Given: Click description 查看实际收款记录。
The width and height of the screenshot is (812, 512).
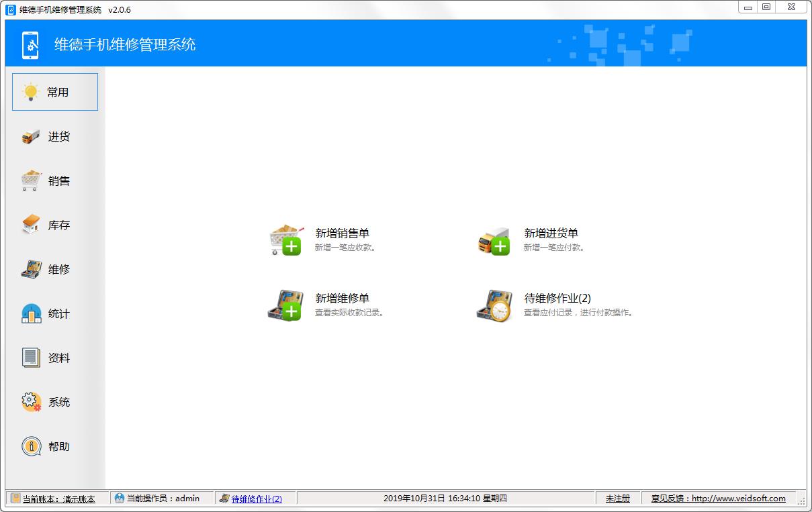Looking at the screenshot, I should point(350,313).
